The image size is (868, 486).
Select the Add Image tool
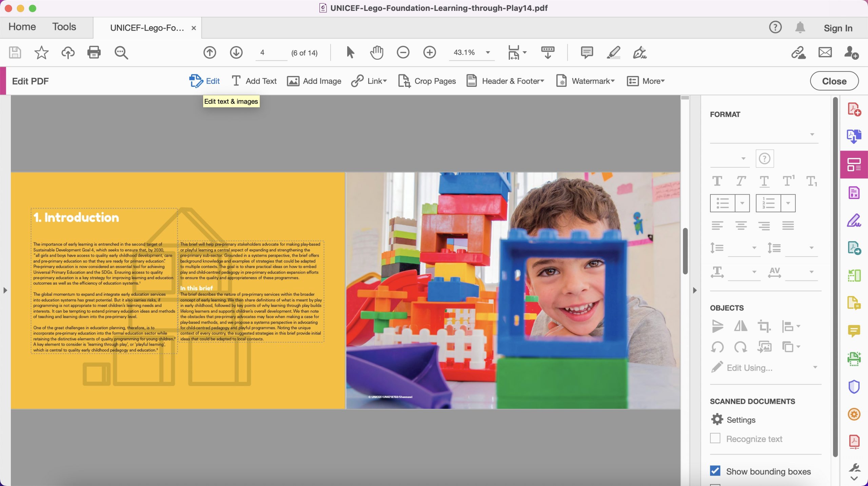coord(314,81)
